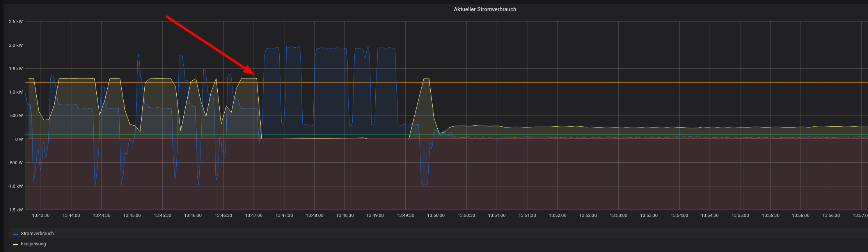
Task: Click the 13:48:30 time axis label
Action: point(345,215)
